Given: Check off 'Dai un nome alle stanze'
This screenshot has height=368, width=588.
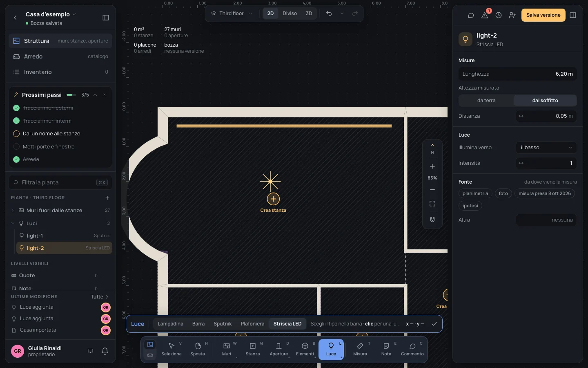Looking at the screenshot, I should click(x=16, y=134).
